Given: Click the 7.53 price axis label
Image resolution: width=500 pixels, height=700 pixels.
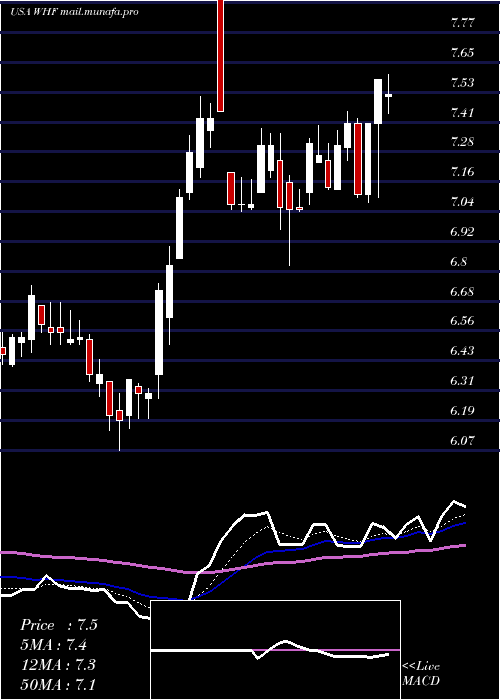Looking at the screenshot, I should pyautogui.click(x=462, y=83).
